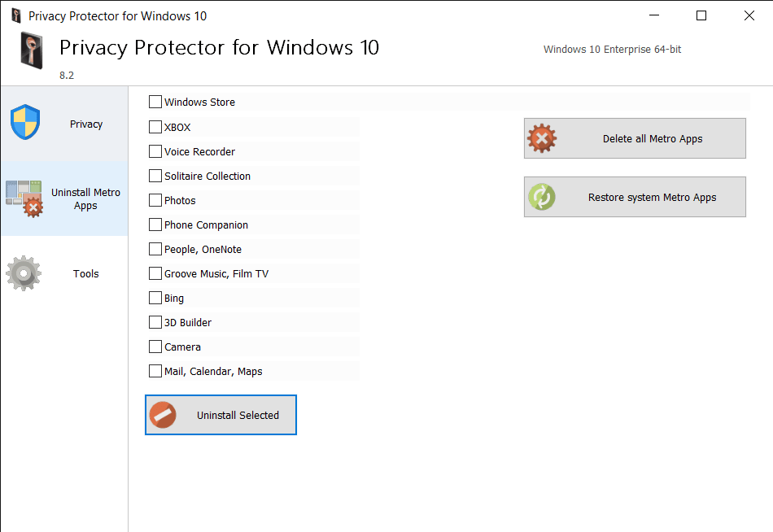Mark the Groove Music, Film TV checkbox
The image size is (773, 532).
tap(155, 273)
